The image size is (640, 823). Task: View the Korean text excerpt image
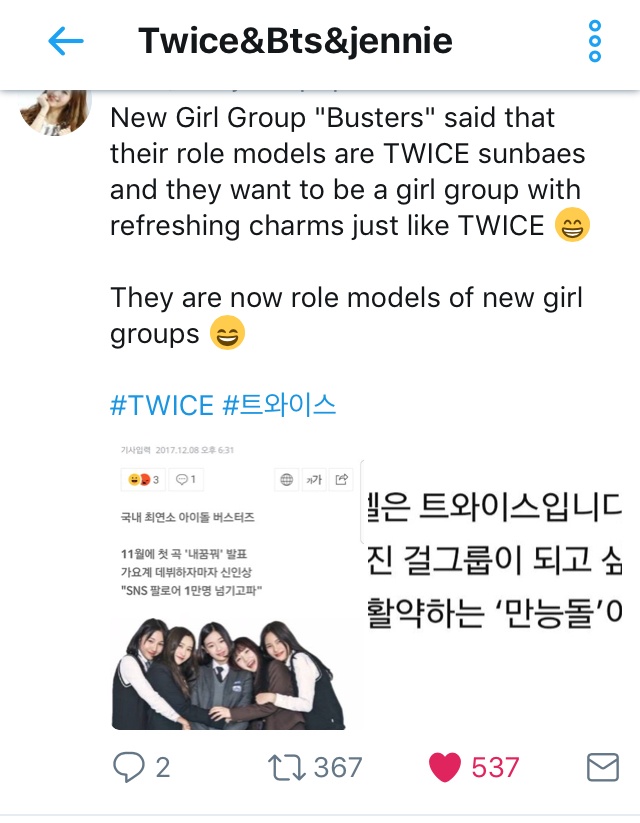(494, 560)
